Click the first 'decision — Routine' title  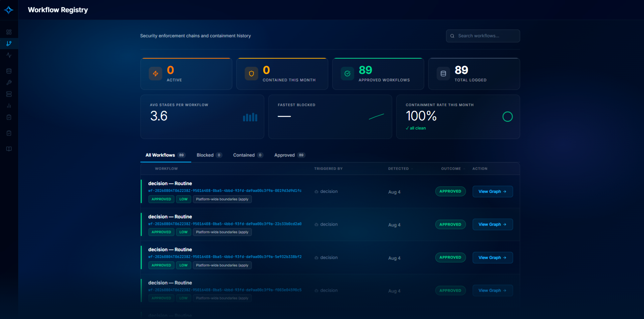(x=170, y=184)
